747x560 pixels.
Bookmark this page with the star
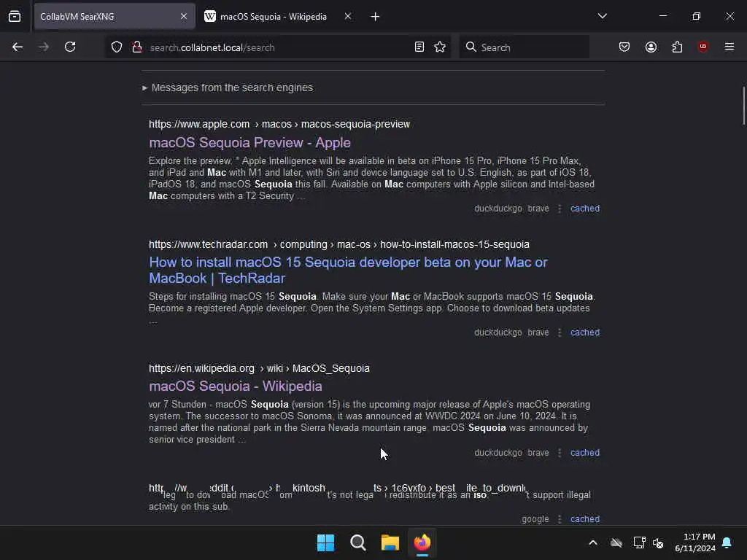click(x=440, y=47)
